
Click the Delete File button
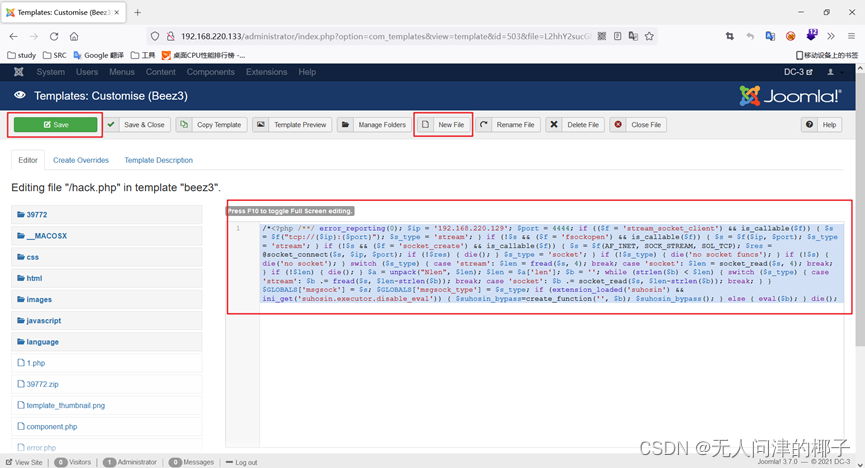(x=575, y=125)
